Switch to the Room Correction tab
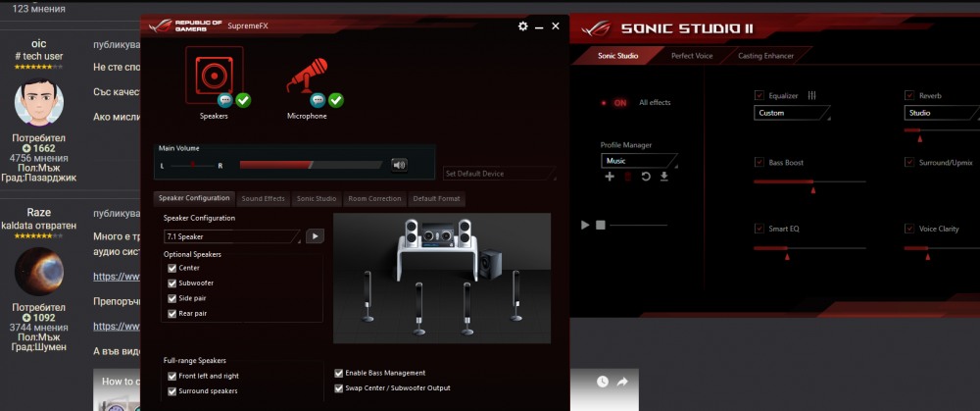Viewport: 980px width, 411px height. coord(374,198)
